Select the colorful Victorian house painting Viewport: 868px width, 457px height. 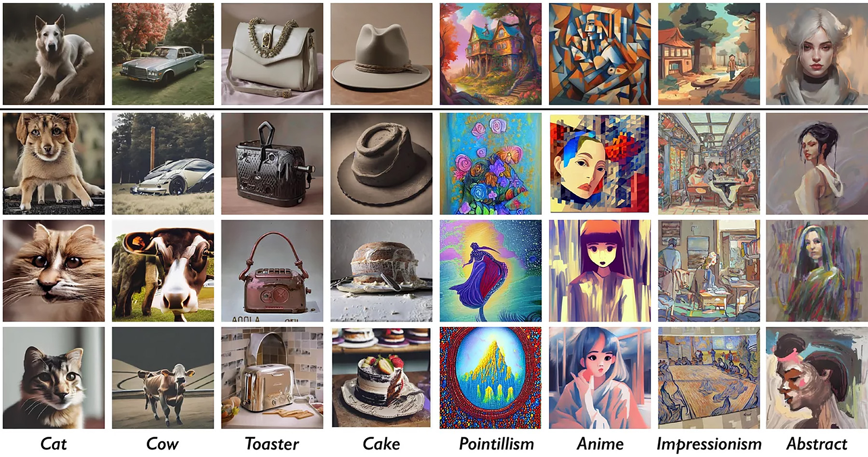click(490, 54)
